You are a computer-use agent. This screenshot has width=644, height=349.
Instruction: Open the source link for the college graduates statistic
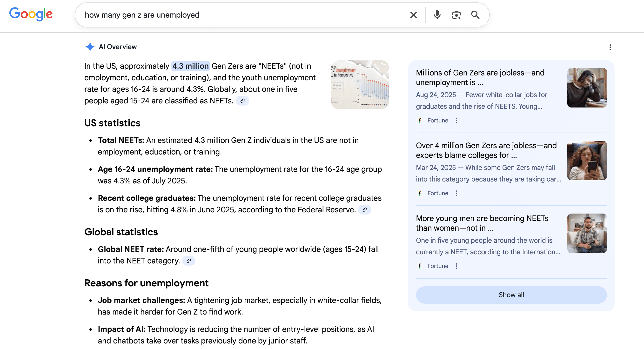(364, 210)
